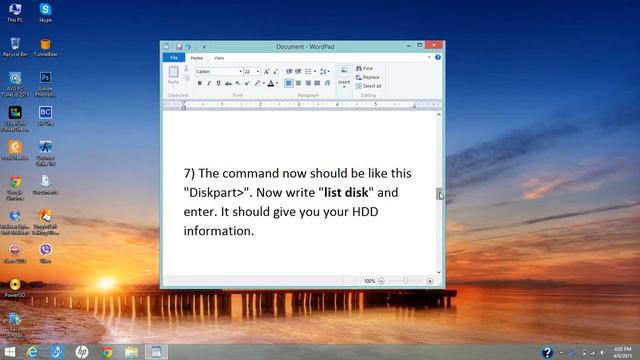The height and width of the screenshot is (360, 640).
Task: Click the Windows Start button
Action: tap(9, 352)
